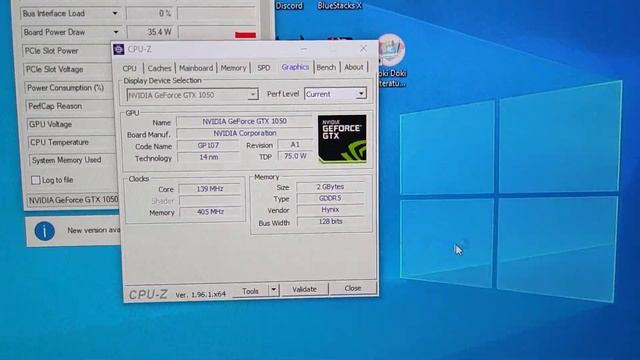640x360 pixels.
Task: Click the Validate button
Action: click(304, 289)
